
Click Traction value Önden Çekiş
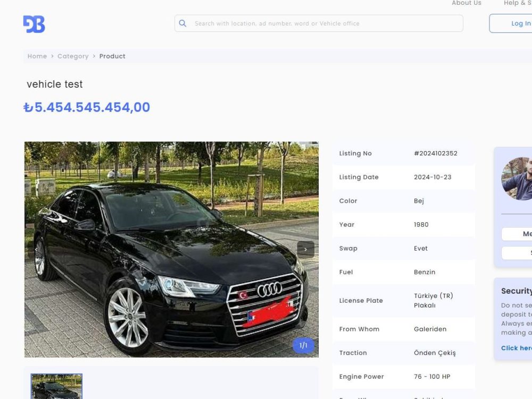pos(435,353)
